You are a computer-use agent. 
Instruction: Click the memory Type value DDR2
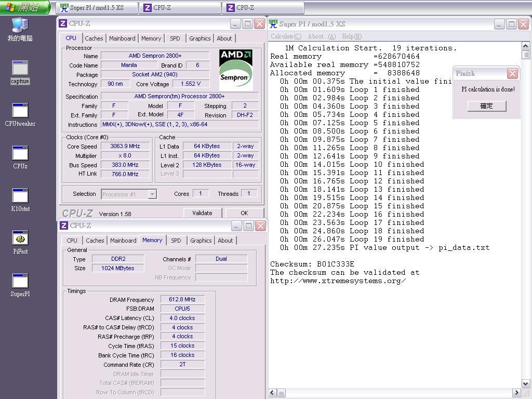(x=118, y=259)
